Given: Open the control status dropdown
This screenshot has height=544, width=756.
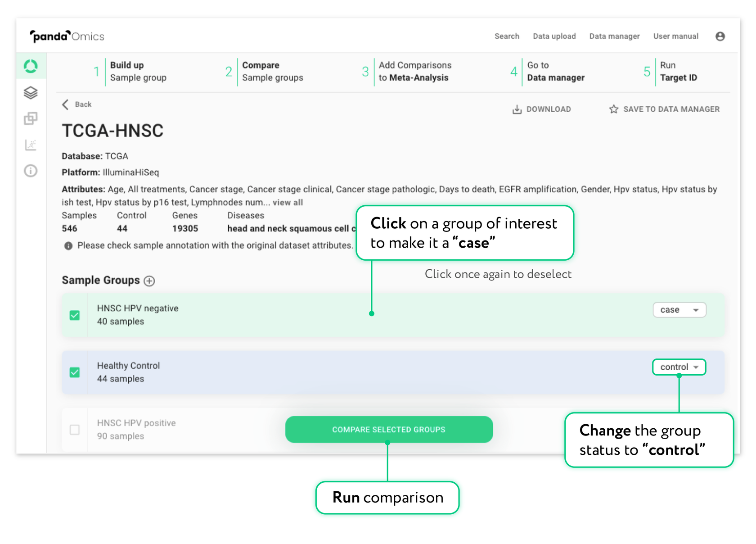Looking at the screenshot, I should click(679, 367).
